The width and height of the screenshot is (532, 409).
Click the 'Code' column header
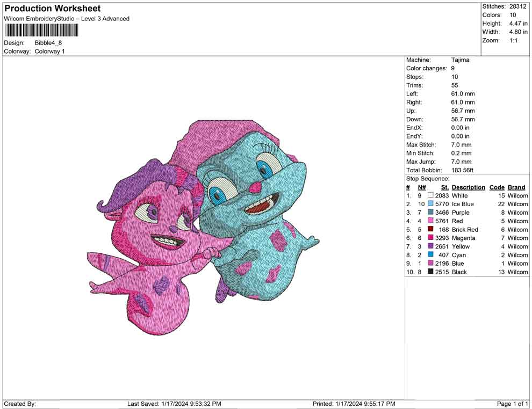click(x=497, y=187)
